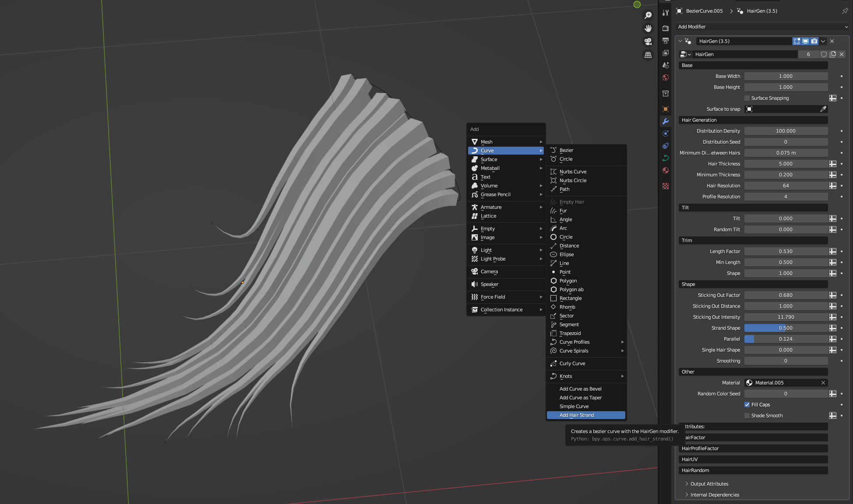Uncheck the Fill Caps checkbox
The image size is (853, 504).
coord(747,405)
